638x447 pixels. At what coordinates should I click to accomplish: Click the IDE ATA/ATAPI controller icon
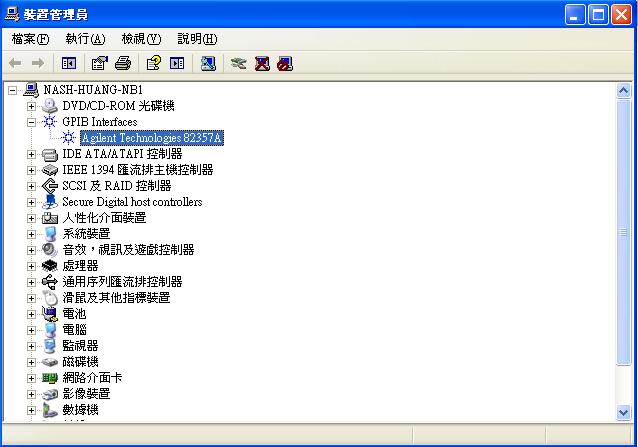[x=50, y=154]
